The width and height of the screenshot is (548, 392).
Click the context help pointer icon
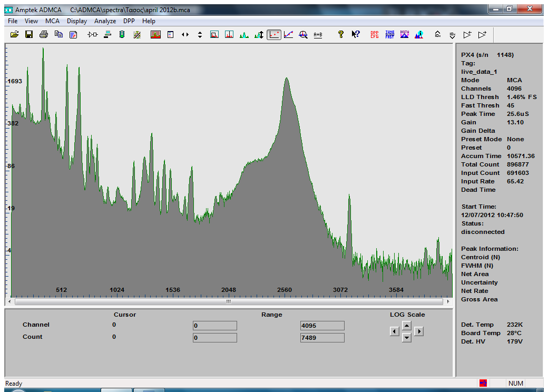coord(356,34)
